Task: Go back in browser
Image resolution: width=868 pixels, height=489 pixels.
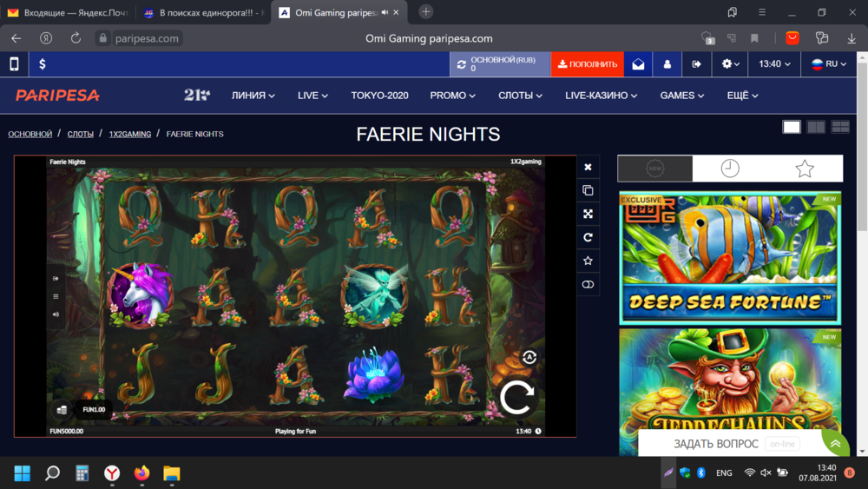Action: tap(16, 38)
